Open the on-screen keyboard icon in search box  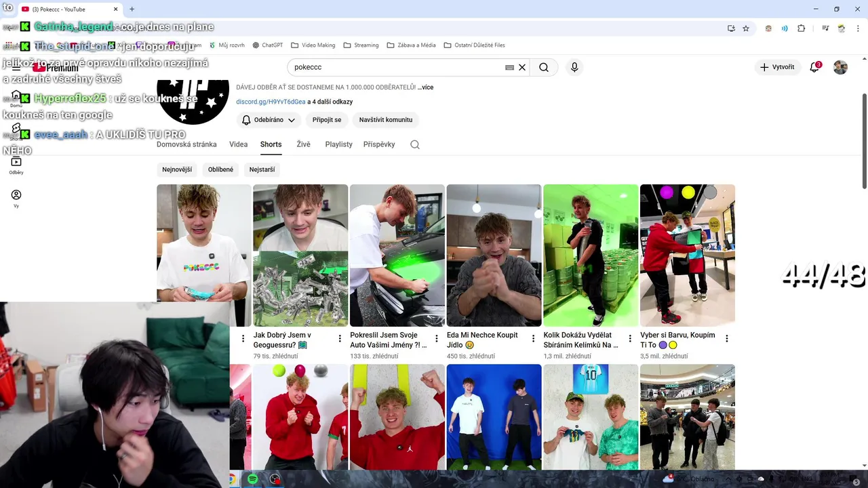(509, 67)
